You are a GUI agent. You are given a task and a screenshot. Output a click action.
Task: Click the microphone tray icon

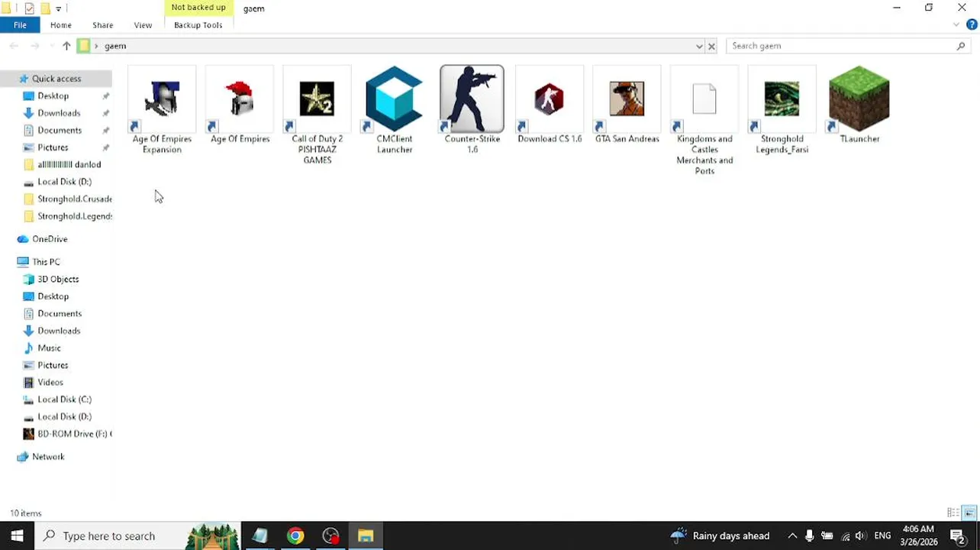click(x=809, y=535)
